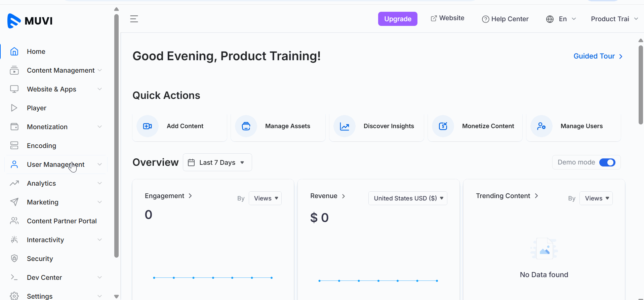This screenshot has height=300, width=644.
Task: Click the Home house icon in sidebar
Action: 14,51
